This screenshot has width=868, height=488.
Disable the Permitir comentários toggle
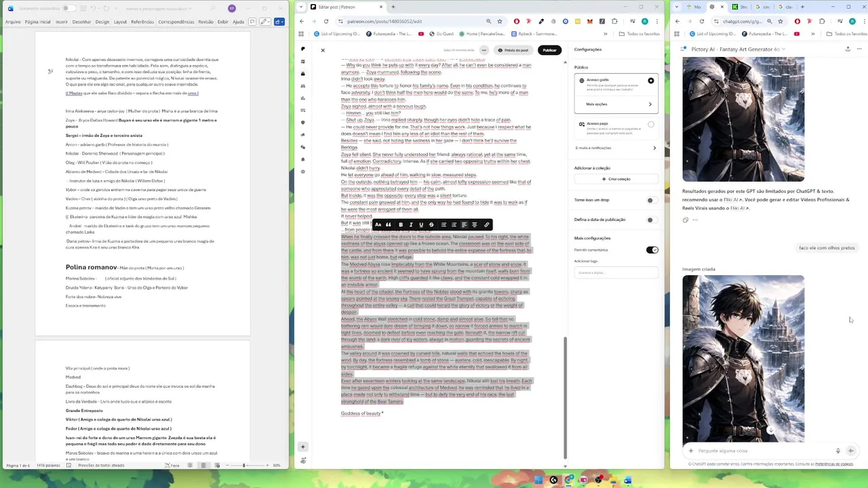click(652, 250)
